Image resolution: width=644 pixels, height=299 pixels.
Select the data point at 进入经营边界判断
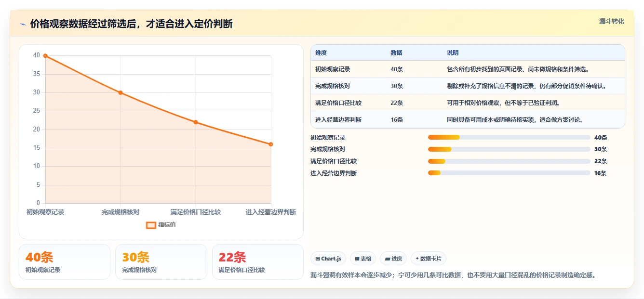point(271,144)
